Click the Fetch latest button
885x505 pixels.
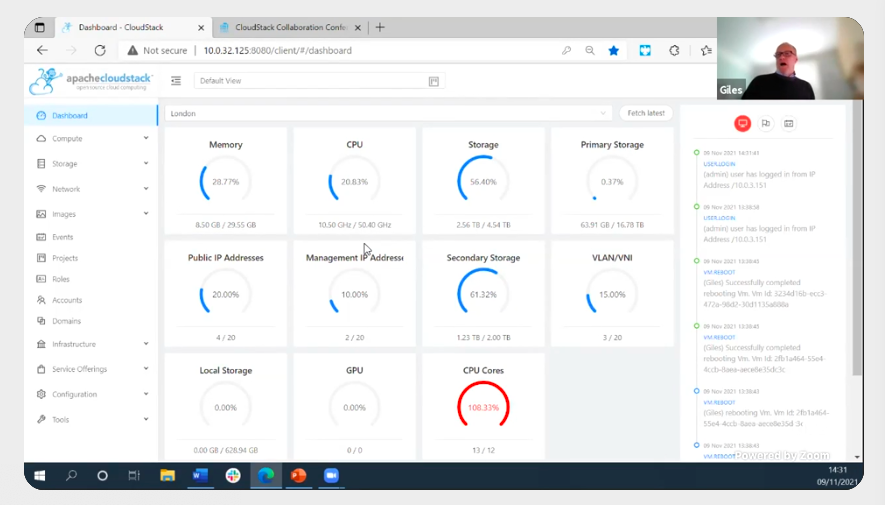tap(646, 113)
